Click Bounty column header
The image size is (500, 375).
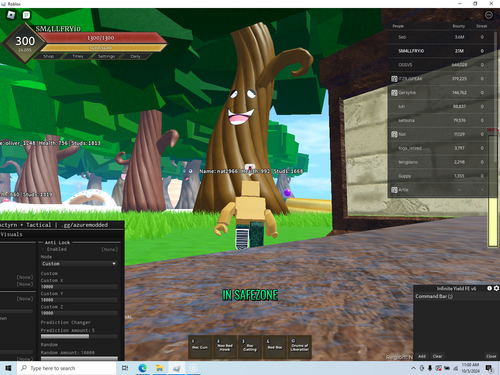[x=459, y=26]
